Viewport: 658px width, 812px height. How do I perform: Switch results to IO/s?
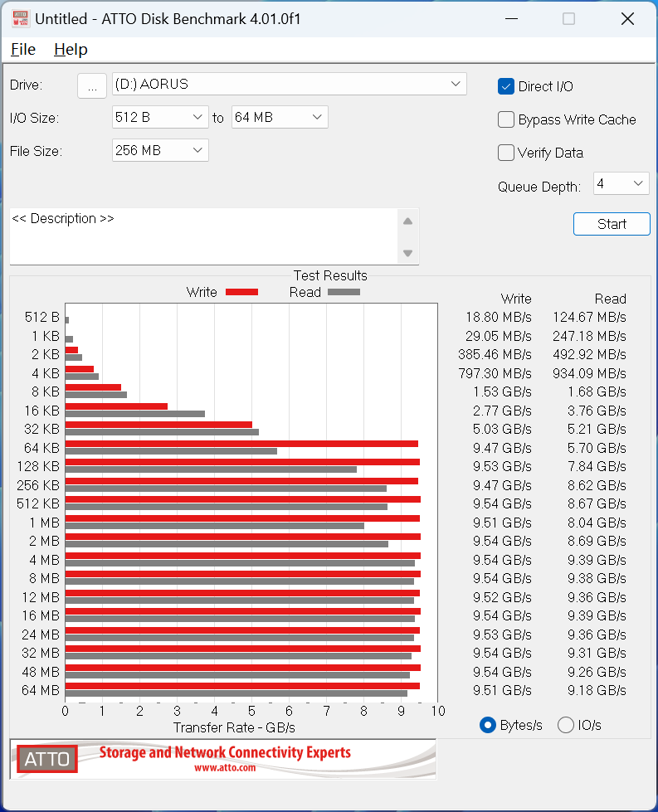[x=566, y=725]
